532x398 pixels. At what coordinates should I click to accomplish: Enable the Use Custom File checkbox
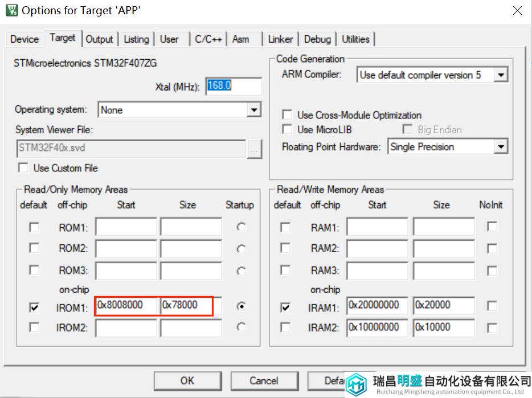[x=23, y=168]
